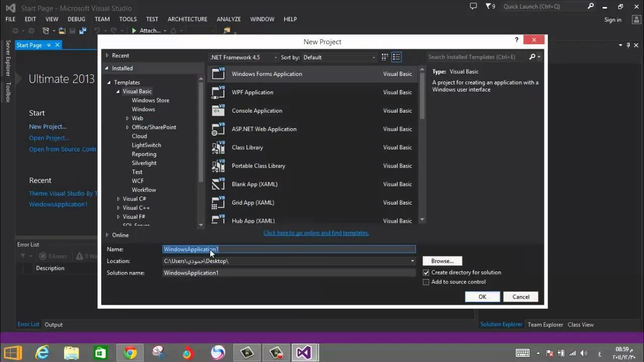Switch to the Team Explorer tab

[545, 324]
